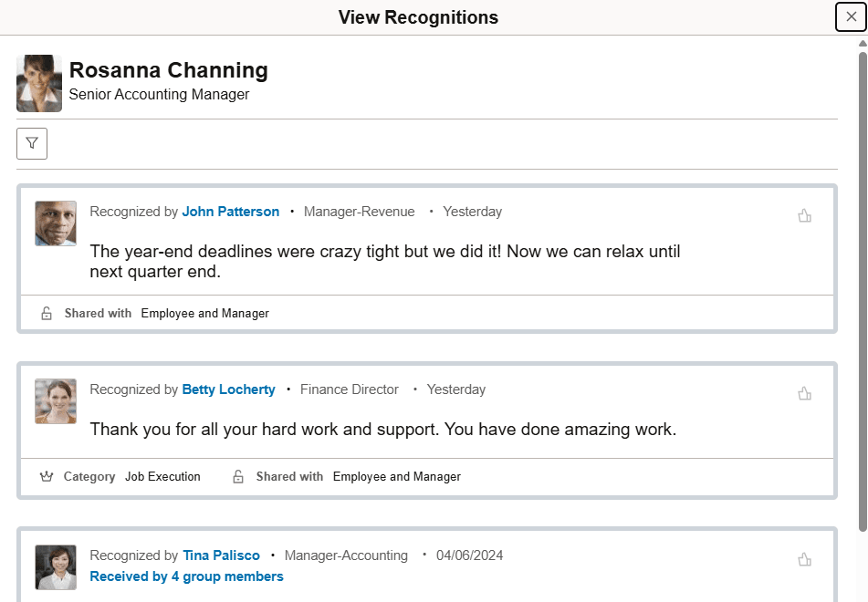Screen dimensions: 868x602
Task: Like Tina Palisco's recognition with the thumbs-up
Action: [804, 558]
